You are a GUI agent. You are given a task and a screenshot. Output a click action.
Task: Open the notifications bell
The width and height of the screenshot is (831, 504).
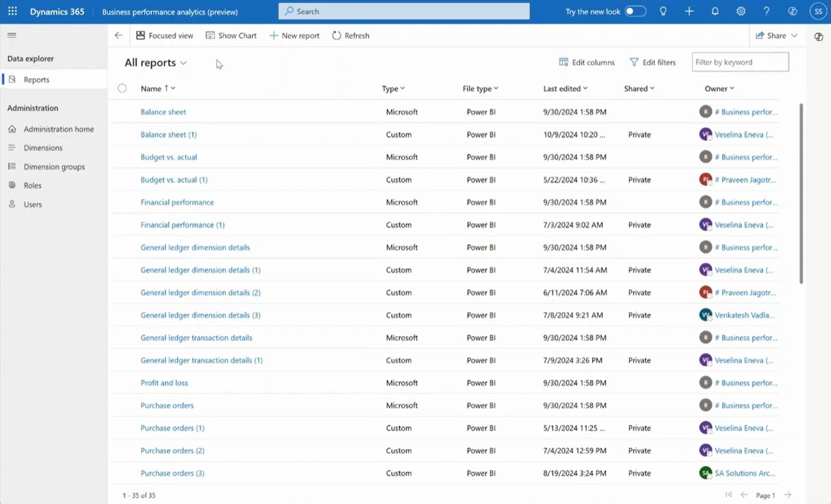point(715,11)
